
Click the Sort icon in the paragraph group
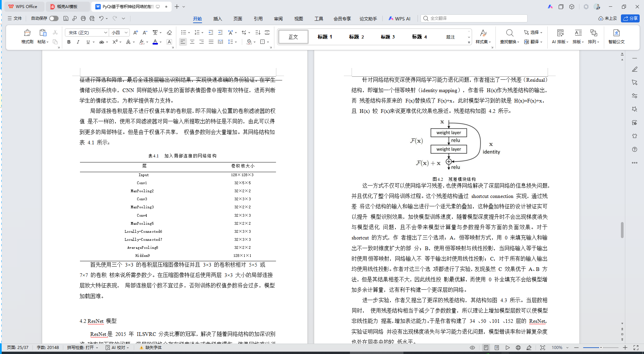[x=258, y=32]
